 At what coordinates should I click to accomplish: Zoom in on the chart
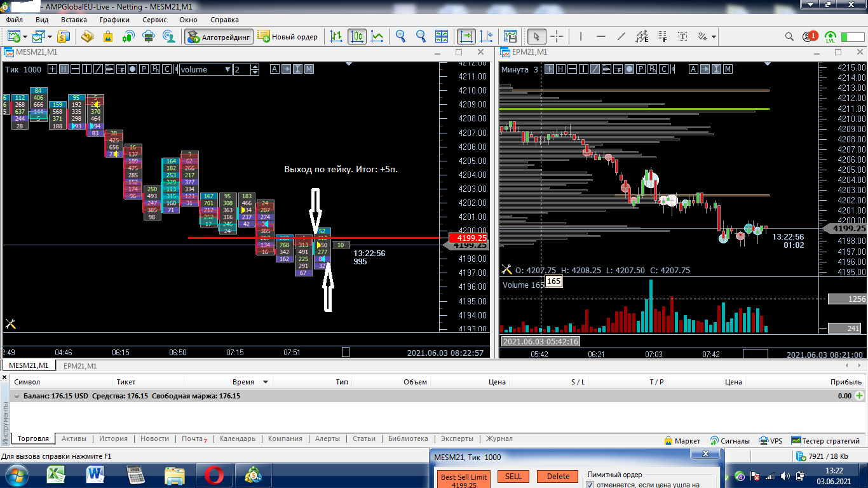[x=400, y=36]
